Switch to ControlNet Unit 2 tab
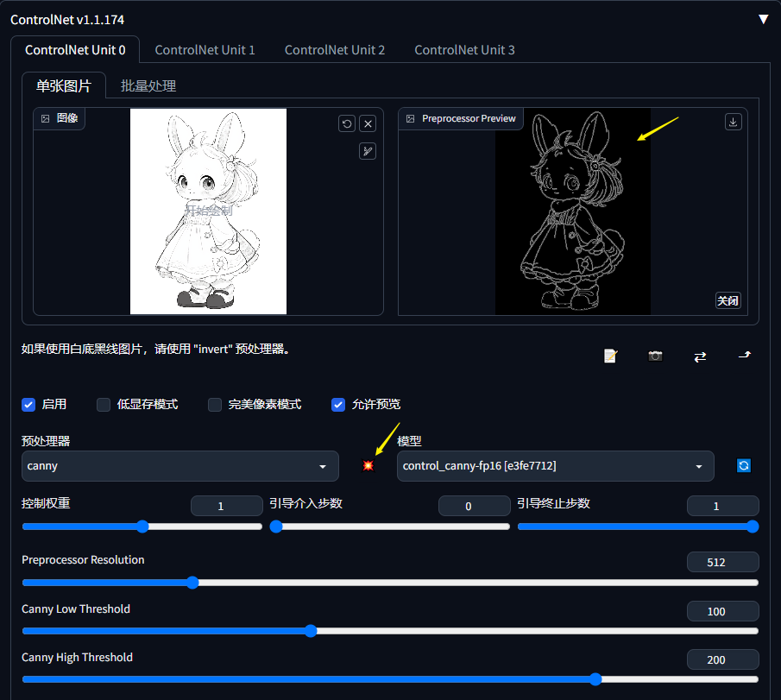Screen dimensions: 781x700 [x=334, y=50]
